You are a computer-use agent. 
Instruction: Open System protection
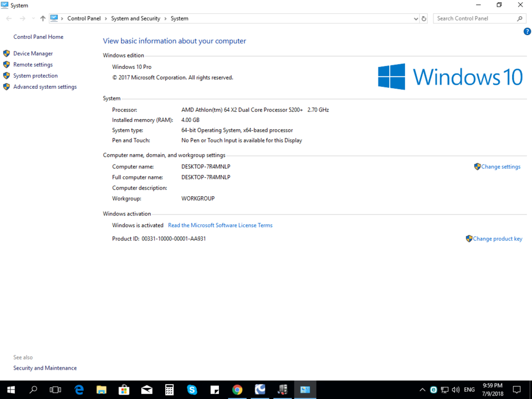click(x=35, y=76)
